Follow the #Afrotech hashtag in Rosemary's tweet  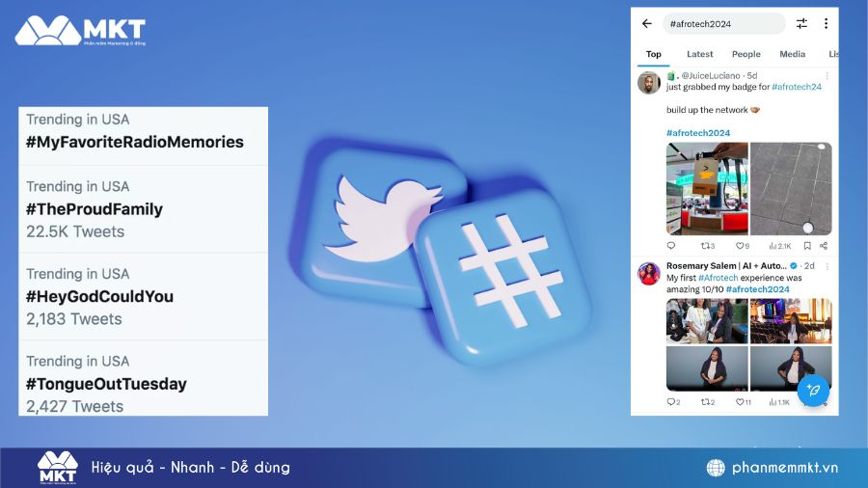pos(718,278)
